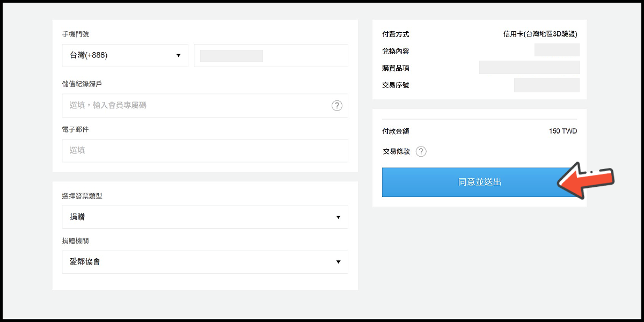Select the 信用卡(台灣地區3D驗證) payment method text
Screen dimensions: 644x322
point(540,34)
